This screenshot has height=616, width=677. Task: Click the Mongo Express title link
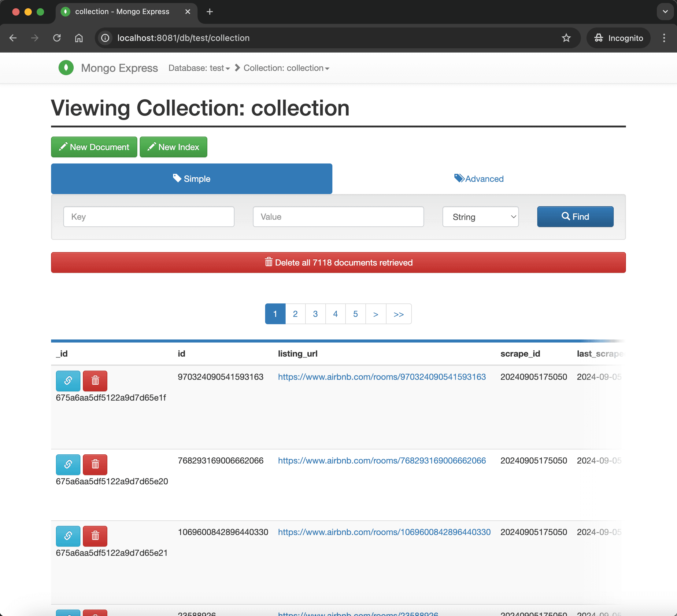[x=119, y=68]
